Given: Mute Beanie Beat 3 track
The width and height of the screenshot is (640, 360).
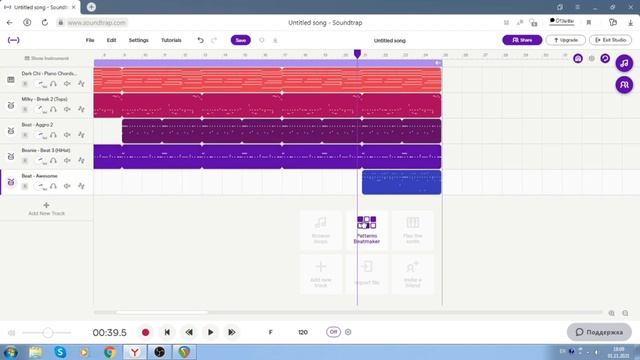Looking at the screenshot, I should coord(67,160).
